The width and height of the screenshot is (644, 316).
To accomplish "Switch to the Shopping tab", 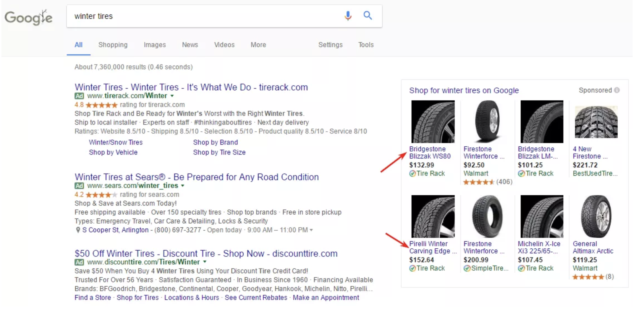I will pyautogui.click(x=113, y=45).
